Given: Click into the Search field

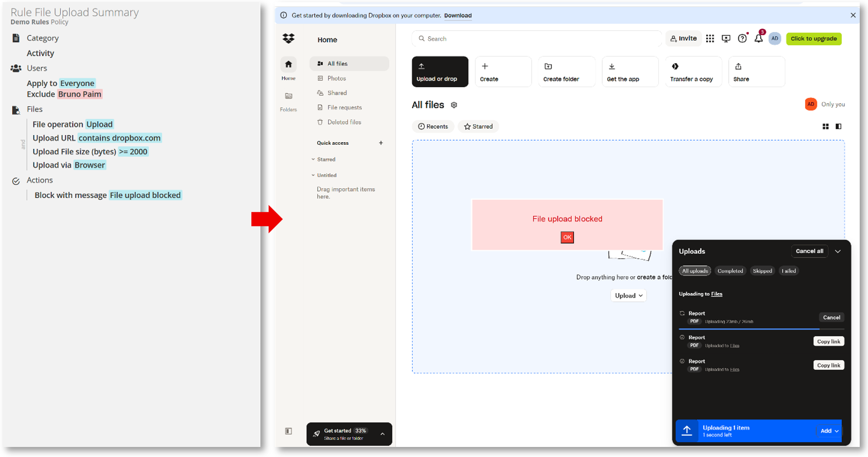Looking at the screenshot, I should coord(537,39).
